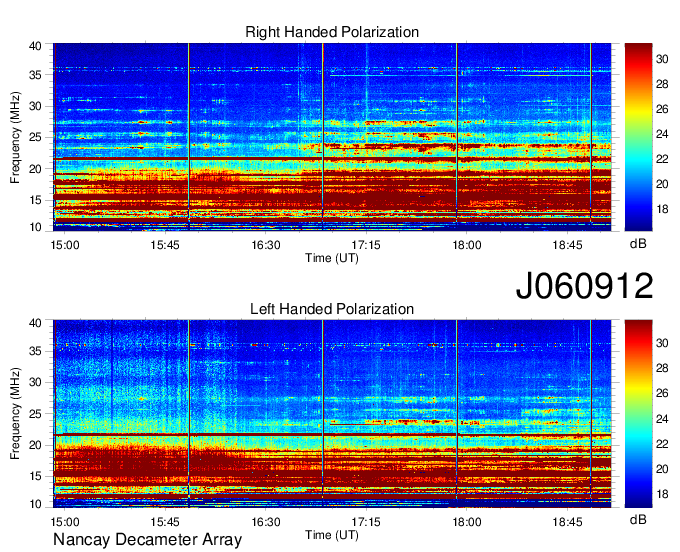Choose the "25" MHz tick on Left Handed frequency axis
The image size is (680, 552).
click(x=35, y=414)
